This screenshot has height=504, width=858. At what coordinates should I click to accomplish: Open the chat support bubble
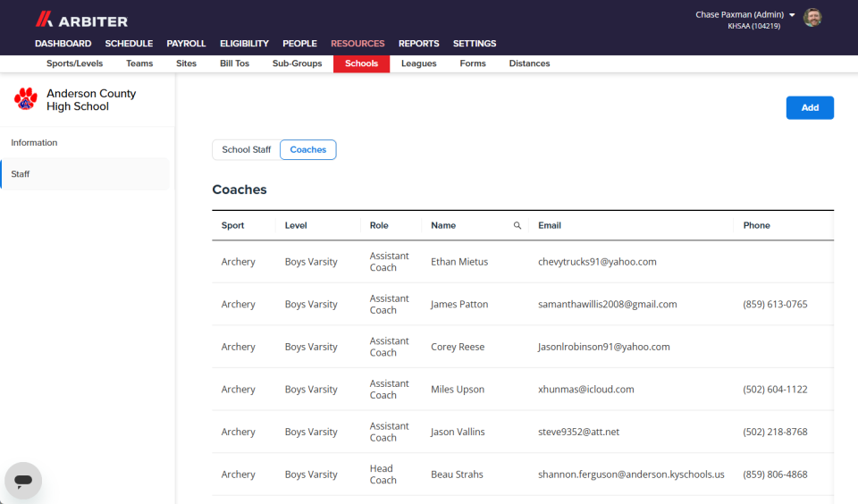pyautogui.click(x=23, y=481)
